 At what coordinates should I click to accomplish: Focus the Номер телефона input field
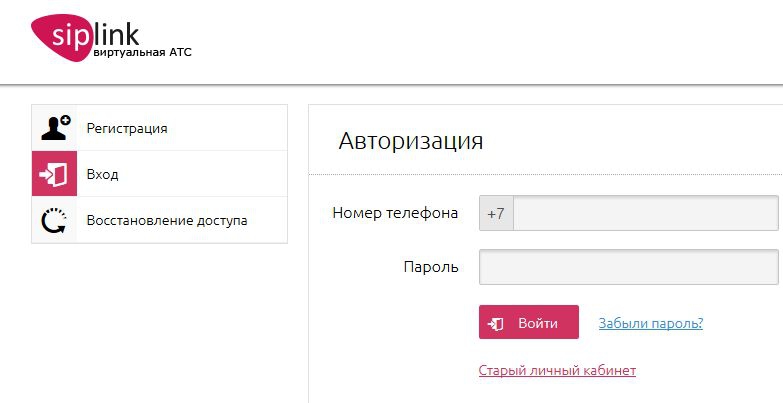[645, 213]
